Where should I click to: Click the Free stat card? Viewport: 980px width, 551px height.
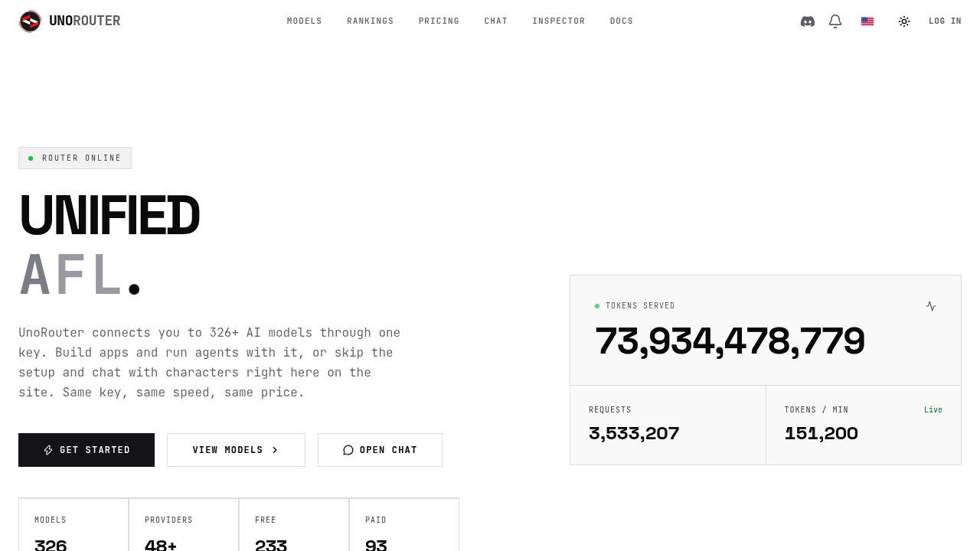pyautogui.click(x=294, y=525)
